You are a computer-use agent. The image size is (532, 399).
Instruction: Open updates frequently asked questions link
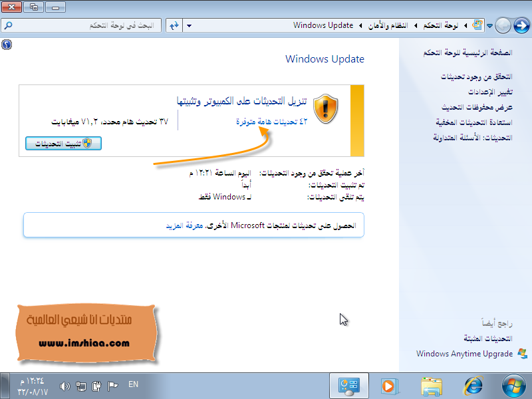(473, 138)
